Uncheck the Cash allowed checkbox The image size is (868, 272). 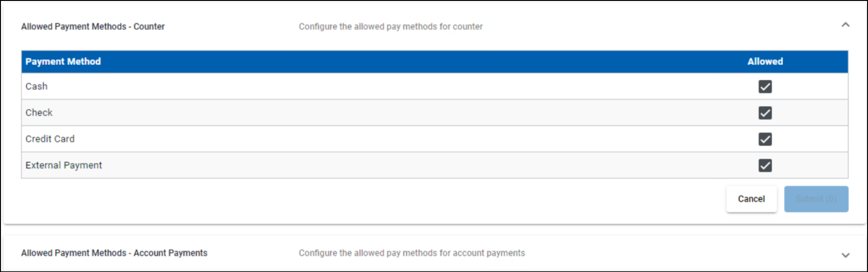click(x=765, y=87)
